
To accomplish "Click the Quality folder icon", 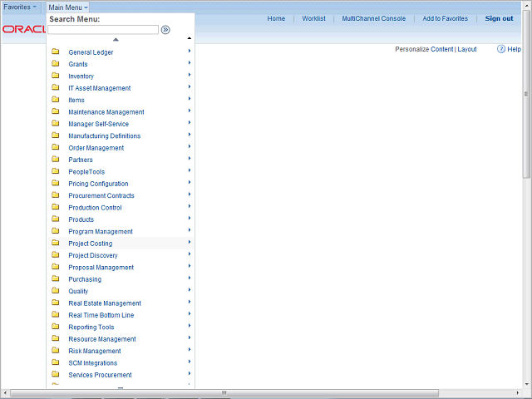I will point(56,290).
